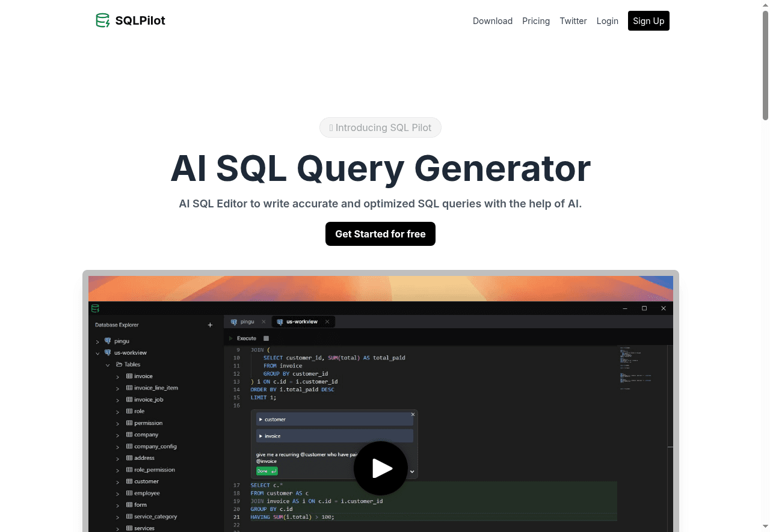Add a new connection with the plus icon

point(210,325)
